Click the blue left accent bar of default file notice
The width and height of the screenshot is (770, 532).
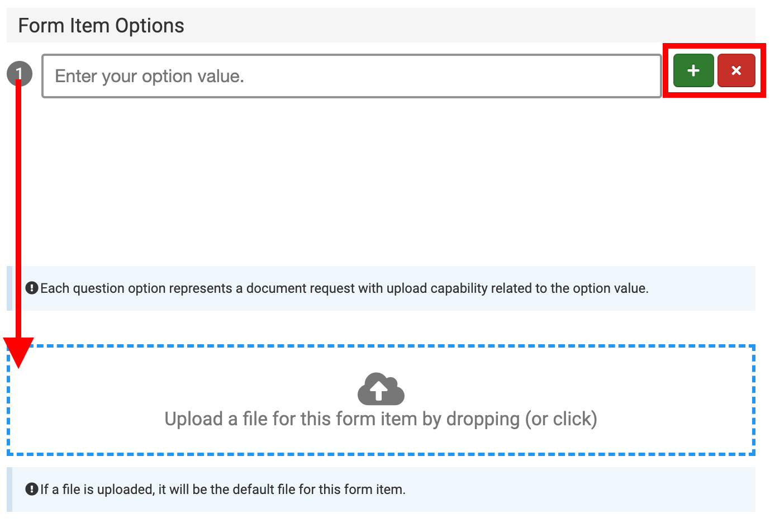[9, 490]
